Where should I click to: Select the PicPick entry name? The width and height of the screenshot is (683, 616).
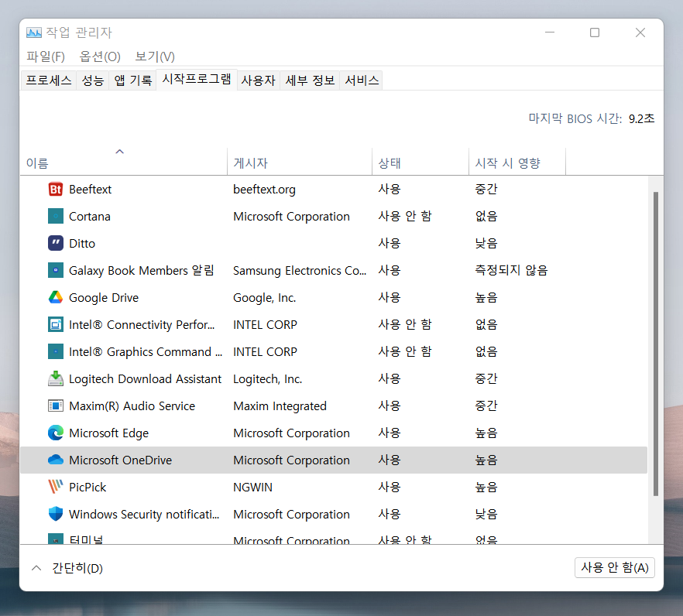pyautogui.click(x=88, y=487)
